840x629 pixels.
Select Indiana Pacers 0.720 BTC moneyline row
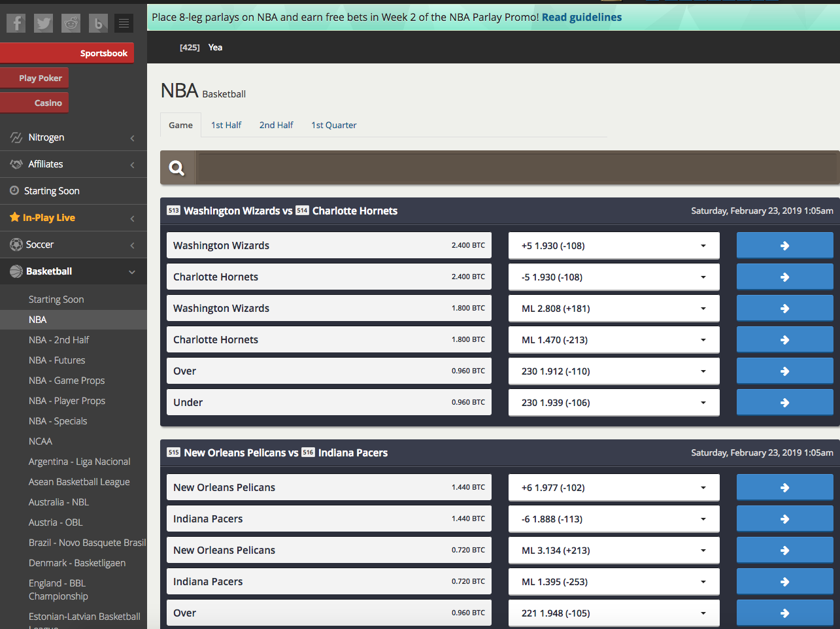tap(329, 582)
